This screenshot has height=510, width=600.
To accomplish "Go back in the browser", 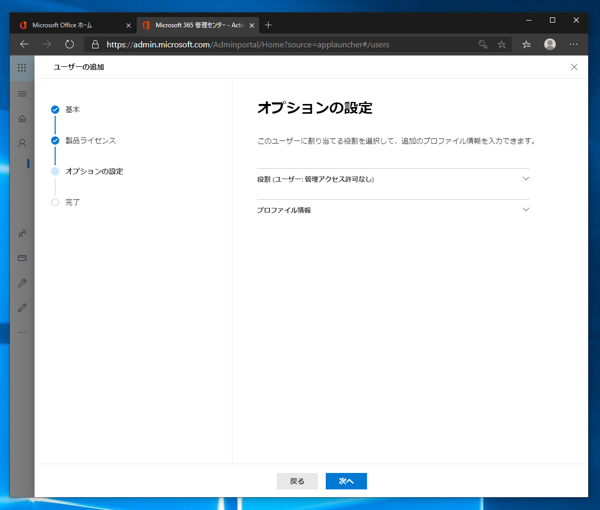I will pyautogui.click(x=24, y=44).
